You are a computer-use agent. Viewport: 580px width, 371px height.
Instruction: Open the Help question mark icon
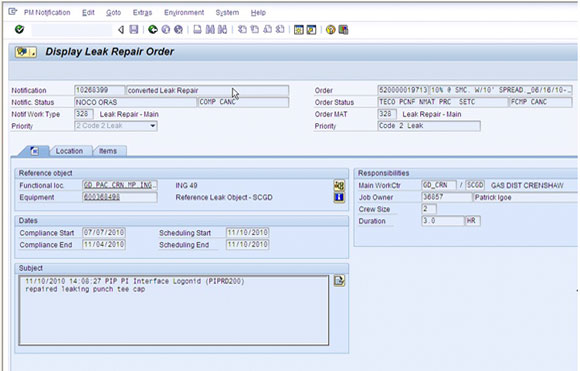click(330, 30)
